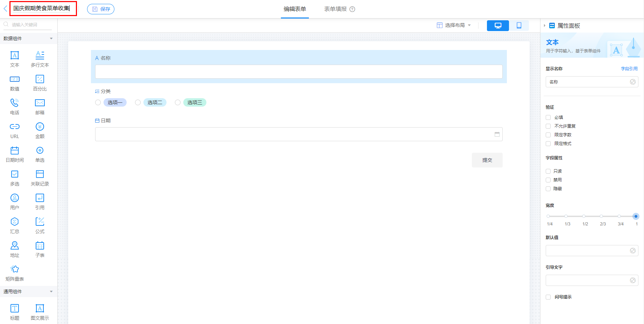Toggle the 只读 read-only checkbox
The width and height of the screenshot is (644, 324).
pyautogui.click(x=548, y=171)
